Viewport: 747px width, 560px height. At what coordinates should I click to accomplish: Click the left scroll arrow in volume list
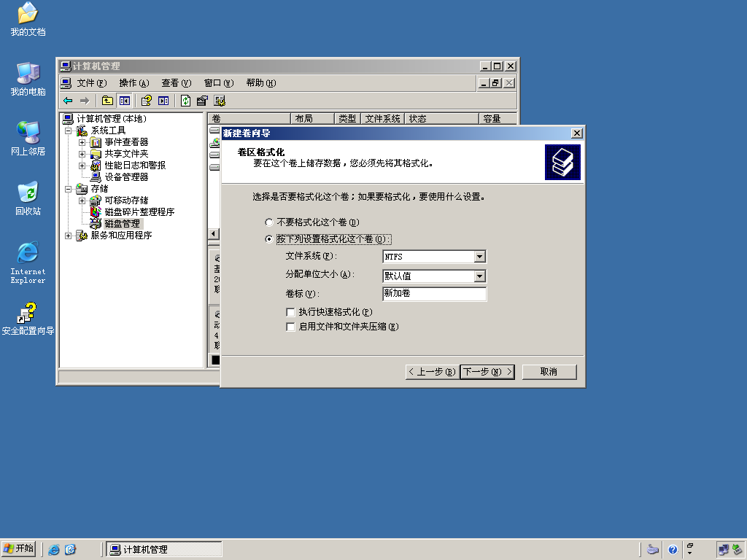pos(214,234)
